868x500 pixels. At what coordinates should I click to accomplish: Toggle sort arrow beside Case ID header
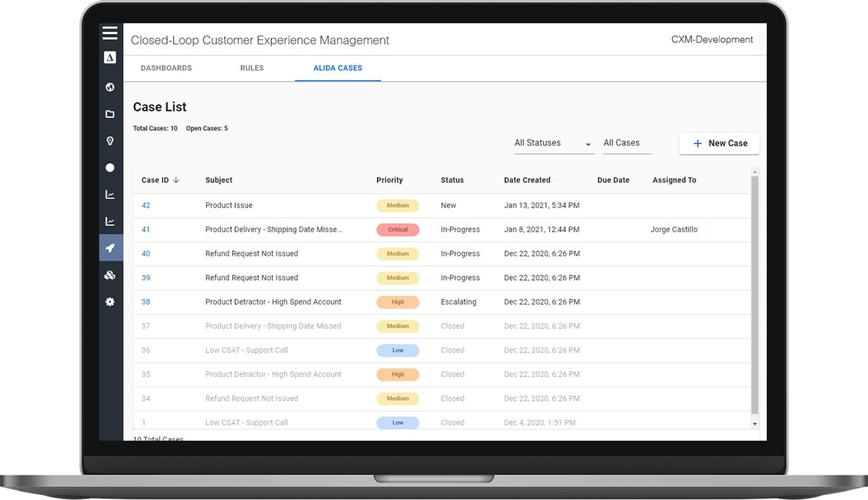[x=176, y=180]
